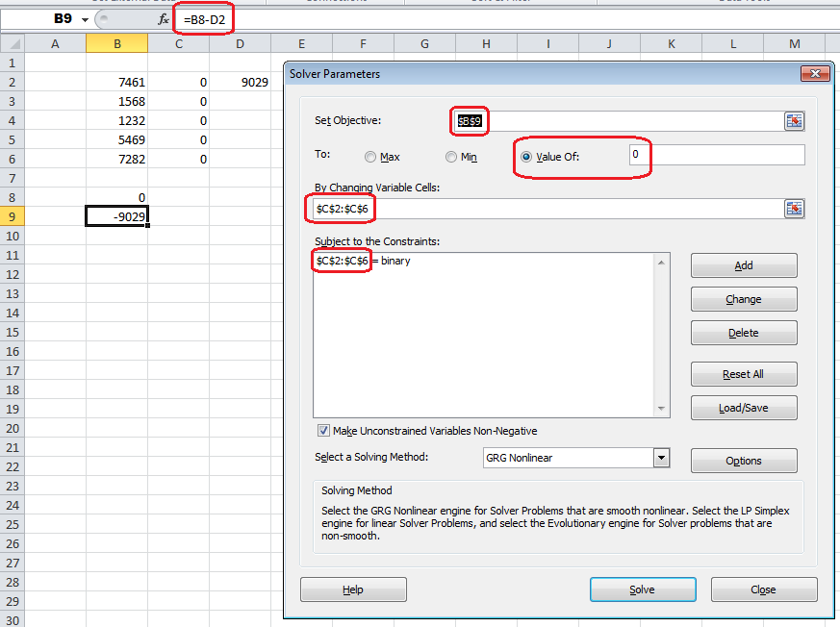
Task: Click the Change constraint button
Action: pos(744,299)
